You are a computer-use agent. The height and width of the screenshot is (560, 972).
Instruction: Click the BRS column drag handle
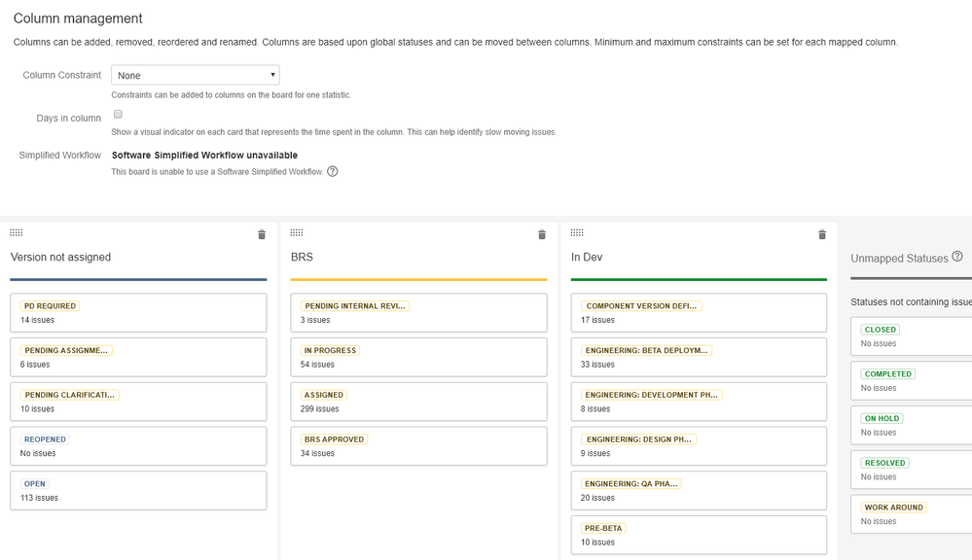297,232
